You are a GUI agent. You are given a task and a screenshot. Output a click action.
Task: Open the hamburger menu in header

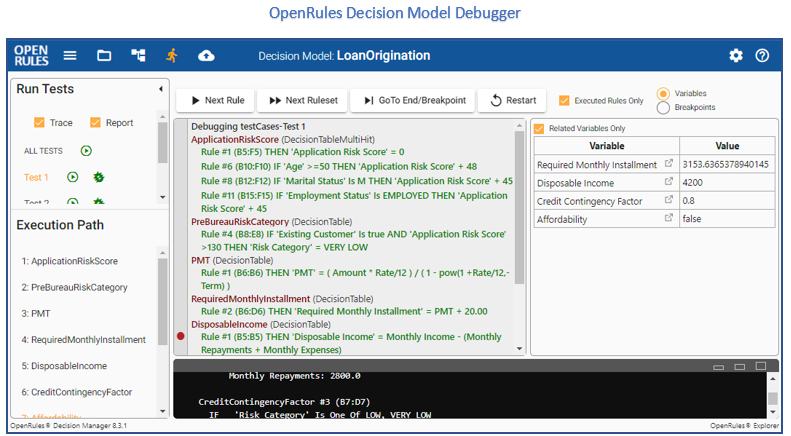pos(70,56)
